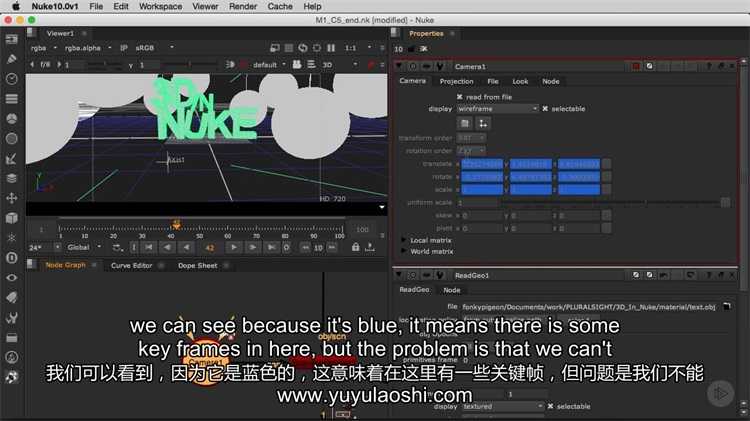
Task: Click the uniform scale slider
Action: 611,203
